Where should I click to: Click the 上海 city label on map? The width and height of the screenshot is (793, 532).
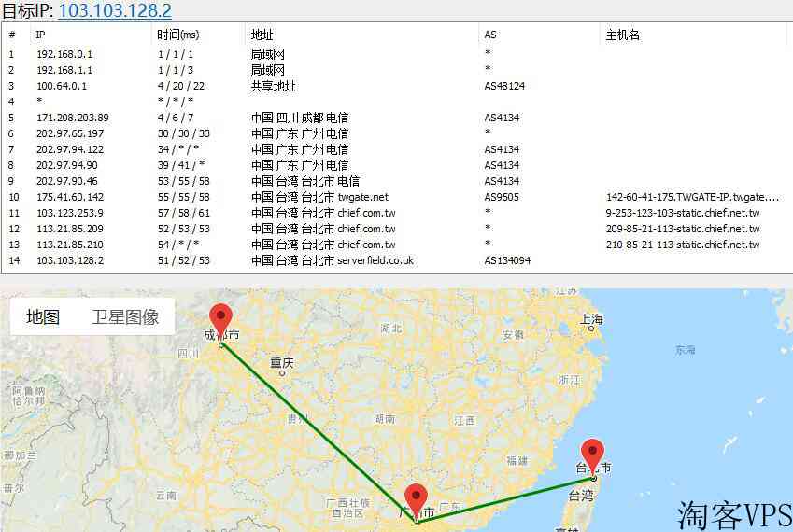click(591, 319)
